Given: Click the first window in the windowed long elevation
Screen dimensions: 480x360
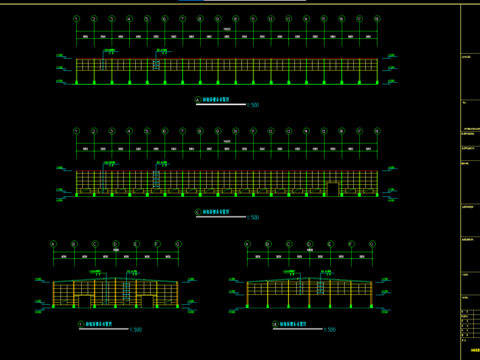Looking at the screenshot, I should 85,191.
